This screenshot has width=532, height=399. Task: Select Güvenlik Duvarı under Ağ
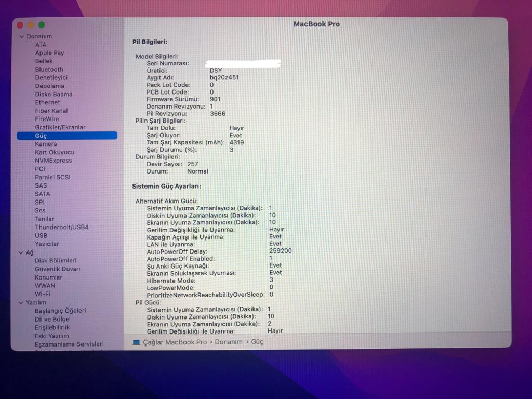click(x=57, y=269)
